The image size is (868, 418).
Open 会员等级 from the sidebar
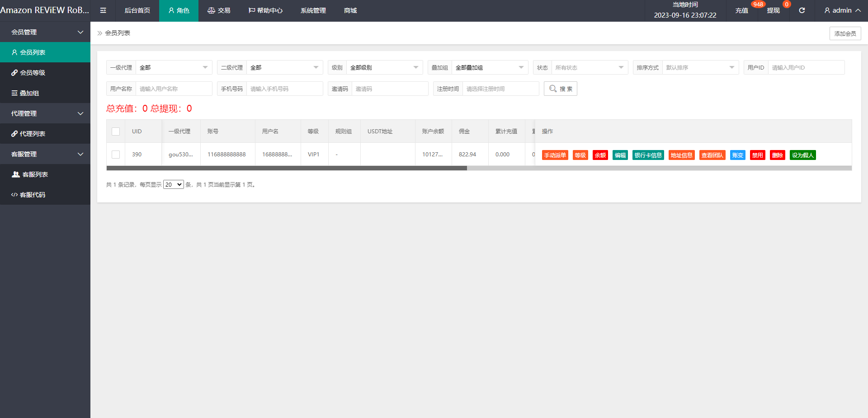coord(45,73)
